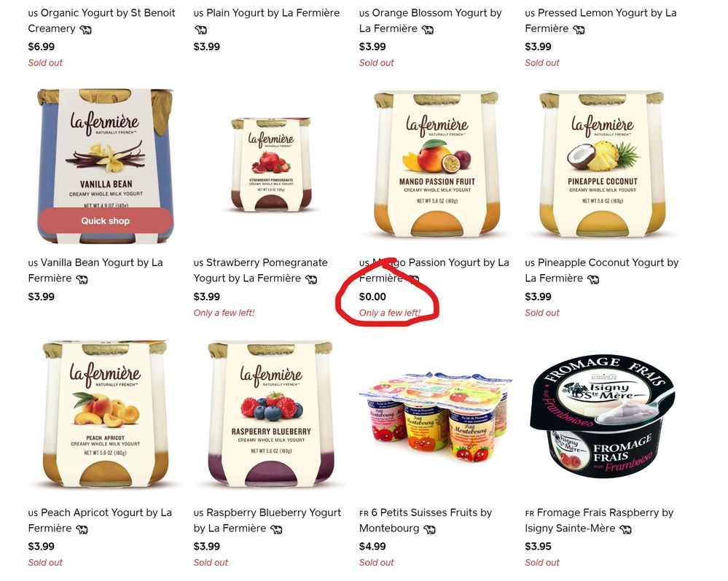Click cow icon beside Organic Yogurt St Benoit
728x581 pixels.
point(85,30)
